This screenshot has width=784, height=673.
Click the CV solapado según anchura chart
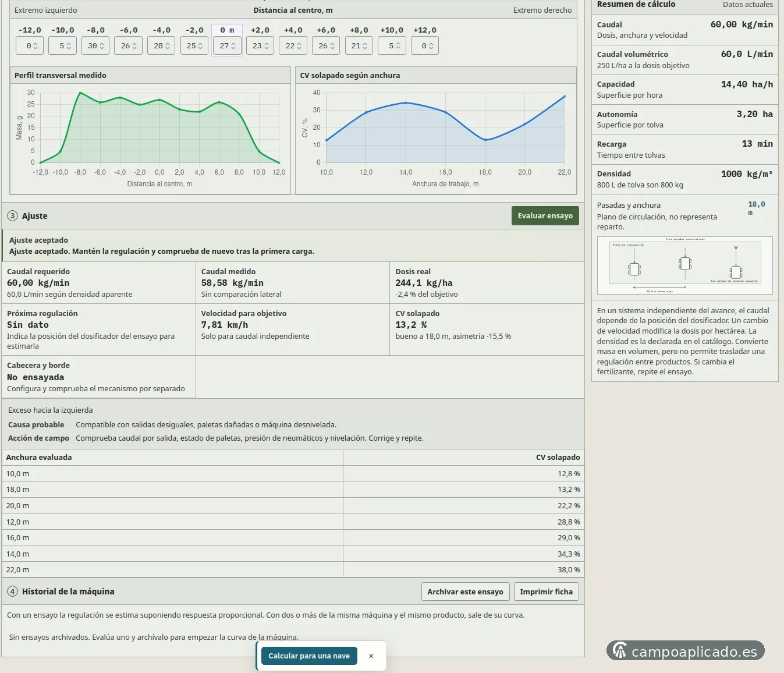pyautogui.click(x=436, y=139)
